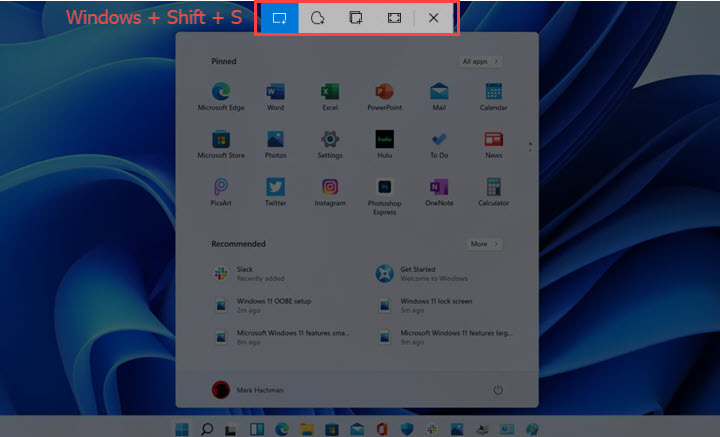Open Search from the taskbar
The height and width of the screenshot is (437, 720).
click(207, 429)
